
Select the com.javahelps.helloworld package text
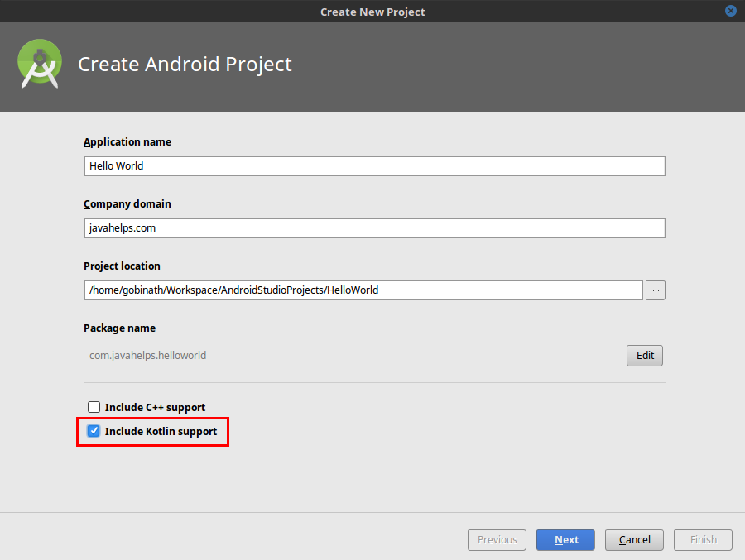pos(148,356)
